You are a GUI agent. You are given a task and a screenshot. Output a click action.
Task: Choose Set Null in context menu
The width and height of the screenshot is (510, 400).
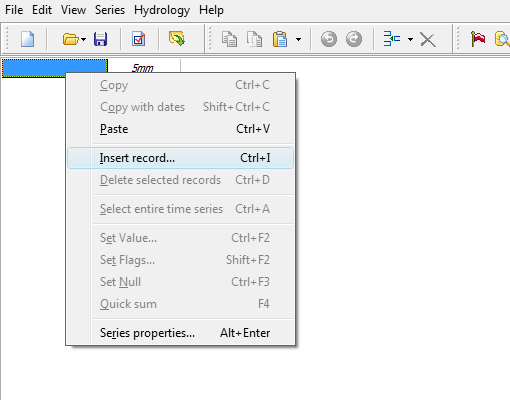[181, 282]
